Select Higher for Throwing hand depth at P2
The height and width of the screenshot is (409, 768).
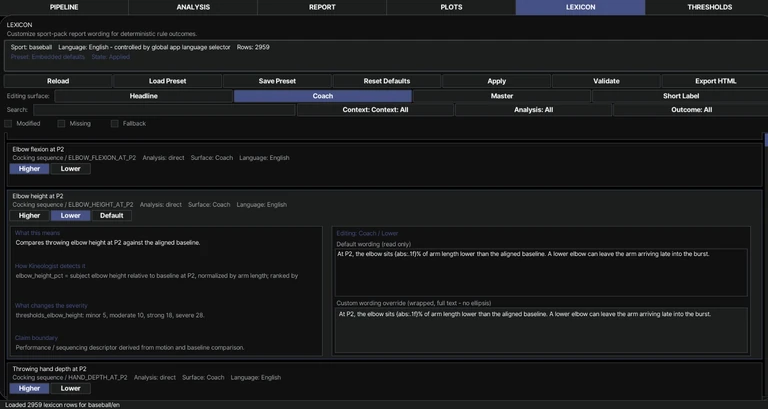click(x=29, y=388)
